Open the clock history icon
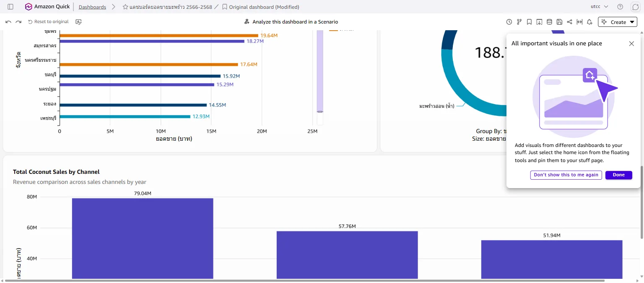This screenshot has width=644, height=283. [509, 22]
